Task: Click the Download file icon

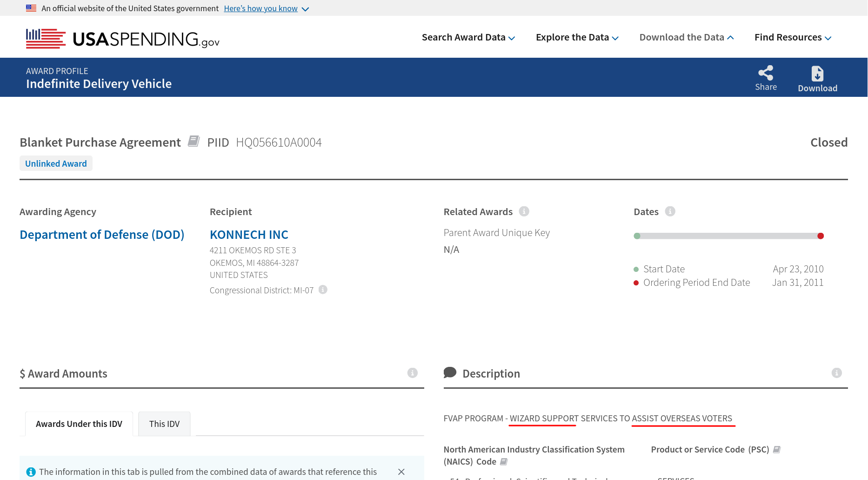Action: pos(817,74)
